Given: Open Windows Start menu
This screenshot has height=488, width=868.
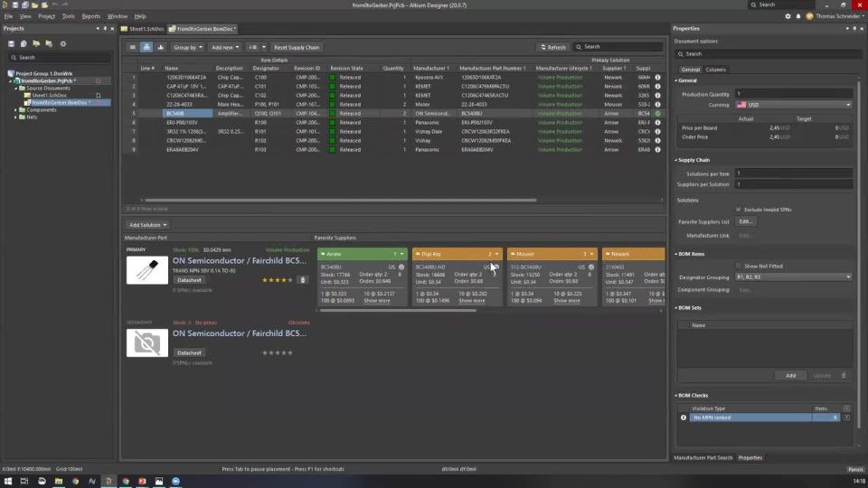Looking at the screenshot, I should pyautogui.click(x=8, y=482).
